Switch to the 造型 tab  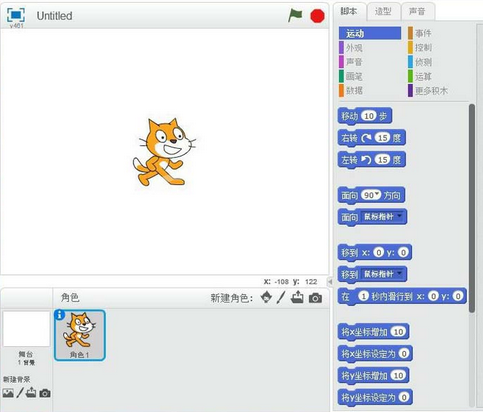(x=383, y=12)
